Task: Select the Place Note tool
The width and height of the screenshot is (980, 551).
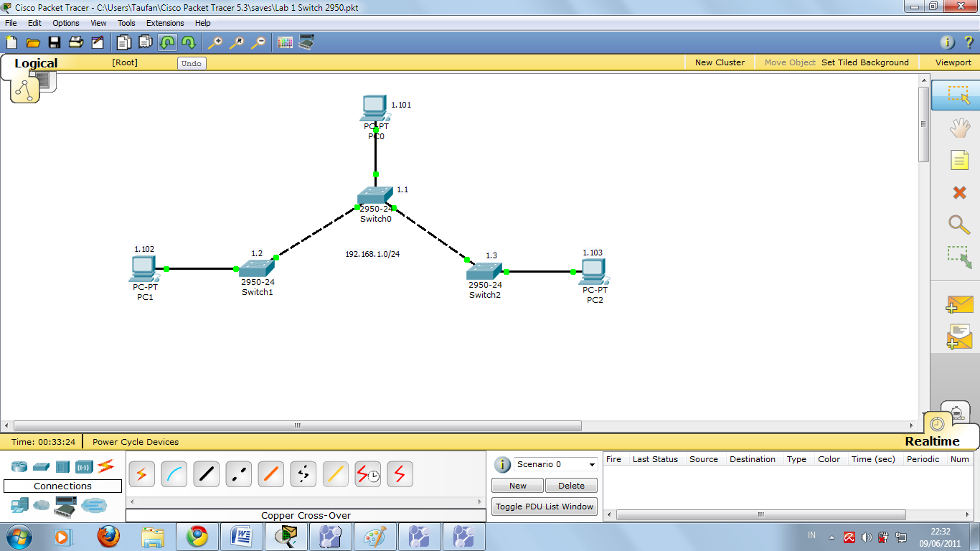Action: pos(959,160)
